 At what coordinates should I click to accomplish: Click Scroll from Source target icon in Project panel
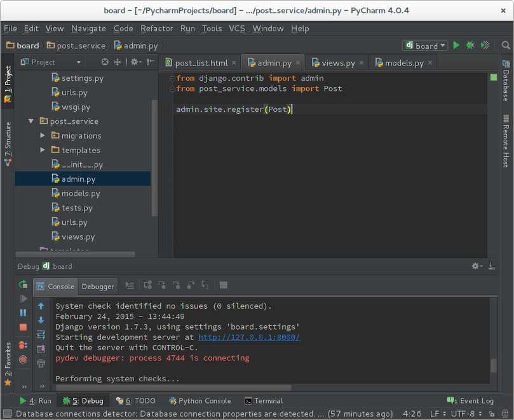point(105,62)
